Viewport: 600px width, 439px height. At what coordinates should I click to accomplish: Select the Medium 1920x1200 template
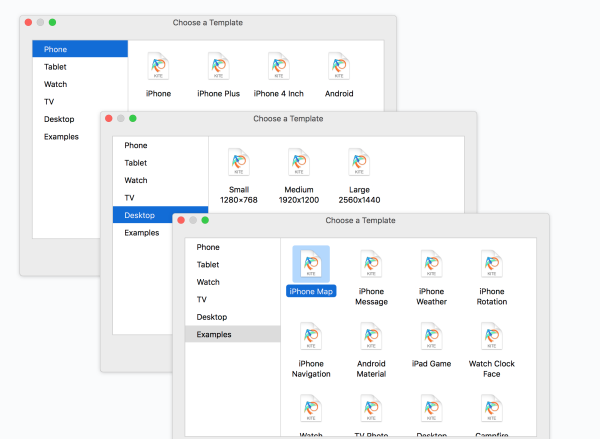pyautogui.click(x=299, y=163)
